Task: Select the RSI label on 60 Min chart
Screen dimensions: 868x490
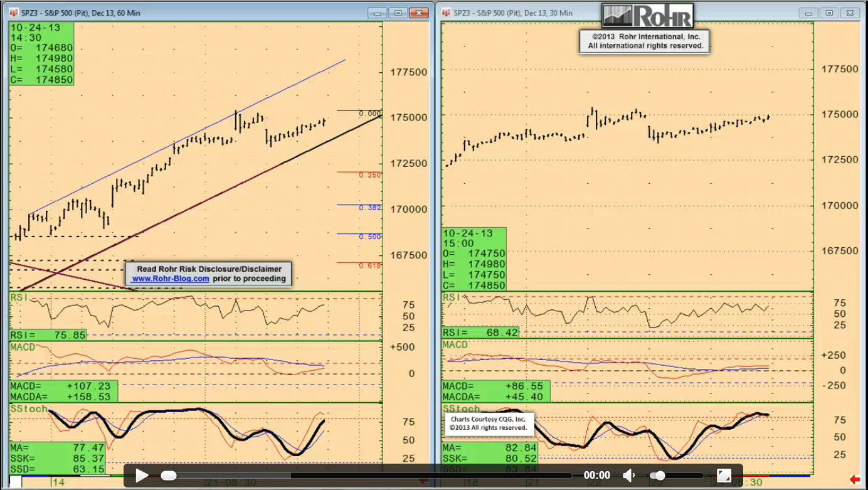Action: [x=19, y=297]
